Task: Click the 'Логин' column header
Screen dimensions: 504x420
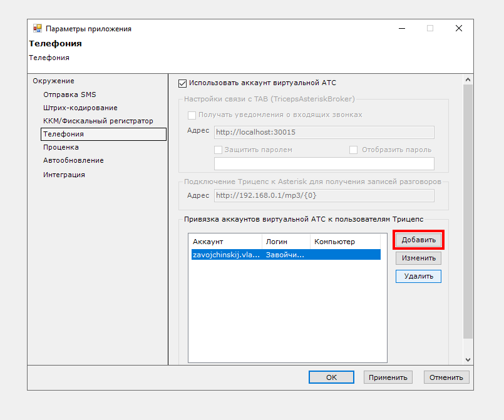Action: point(285,242)
